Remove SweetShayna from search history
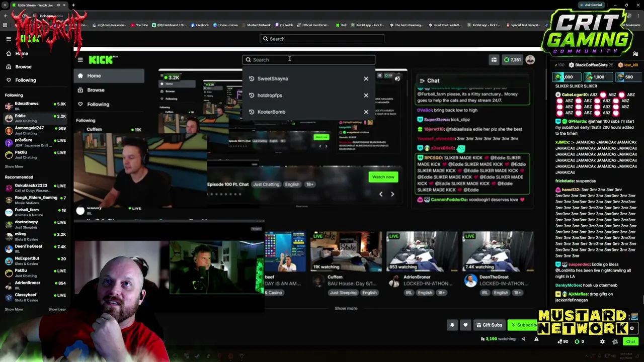This screenshot has height=362, width=644. click(366, 79)
